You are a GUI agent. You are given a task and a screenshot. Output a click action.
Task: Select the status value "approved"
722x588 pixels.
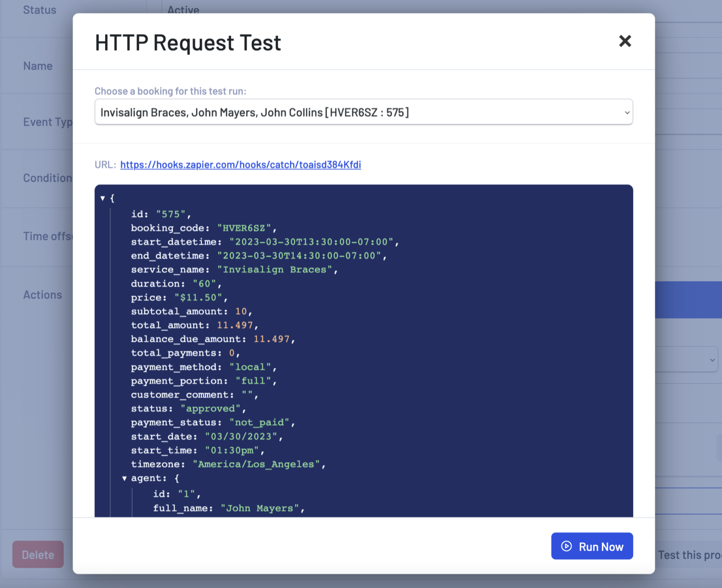[211, 408]
